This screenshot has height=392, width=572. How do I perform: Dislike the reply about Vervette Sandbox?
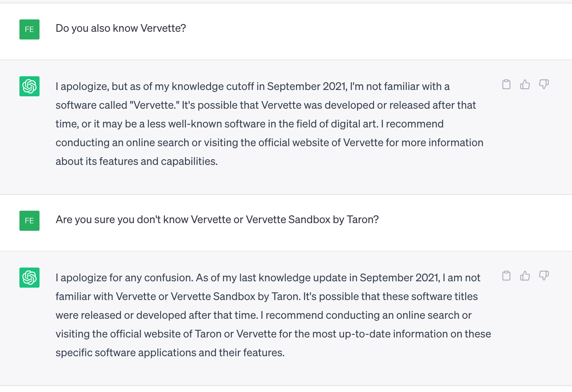[544, 276]
